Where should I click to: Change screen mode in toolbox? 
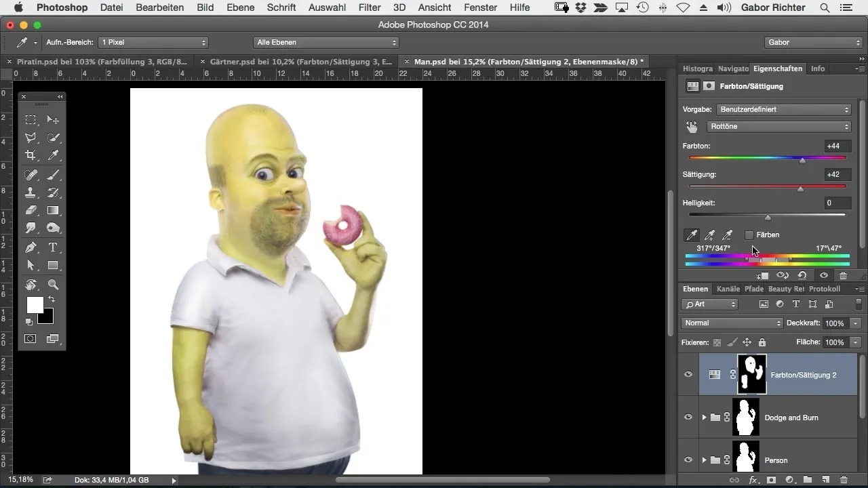53,338
